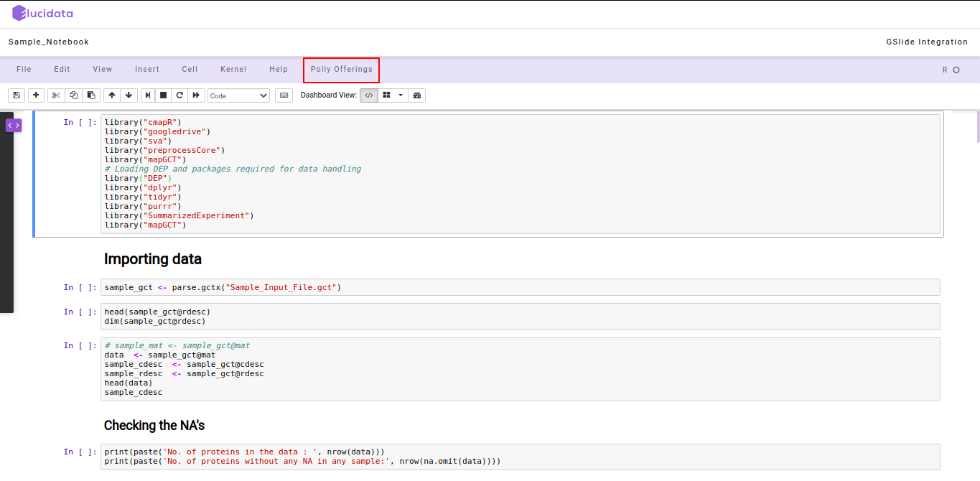Open the Cell menu
The image size is (980, 481).
pyautogui.click(x=190, y=70)
